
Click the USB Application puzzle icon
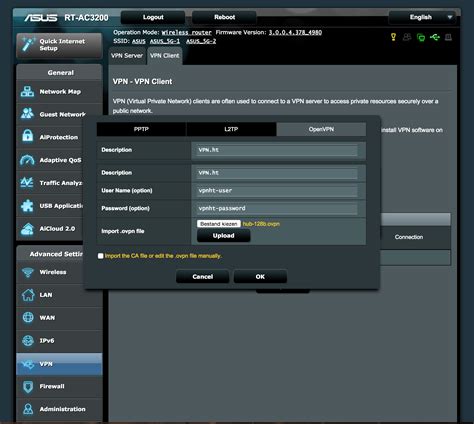coord(27,206)
